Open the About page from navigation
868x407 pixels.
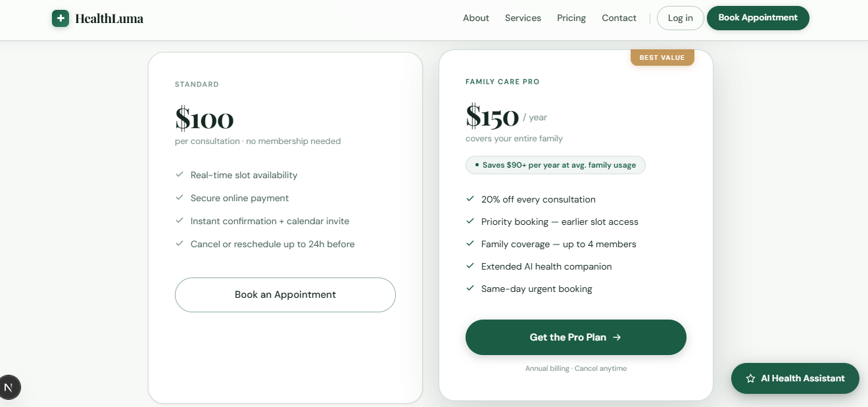(x=475, y=18)
